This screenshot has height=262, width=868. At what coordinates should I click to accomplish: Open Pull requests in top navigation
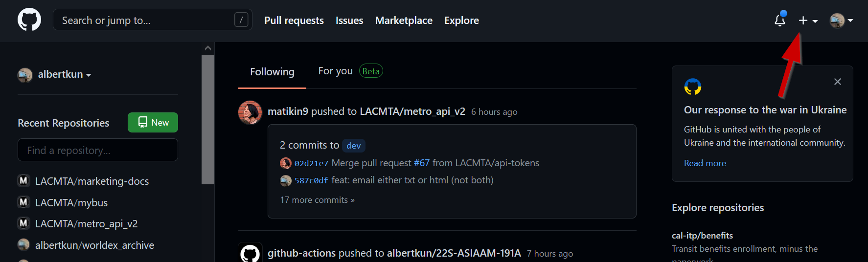coord(294,21)
